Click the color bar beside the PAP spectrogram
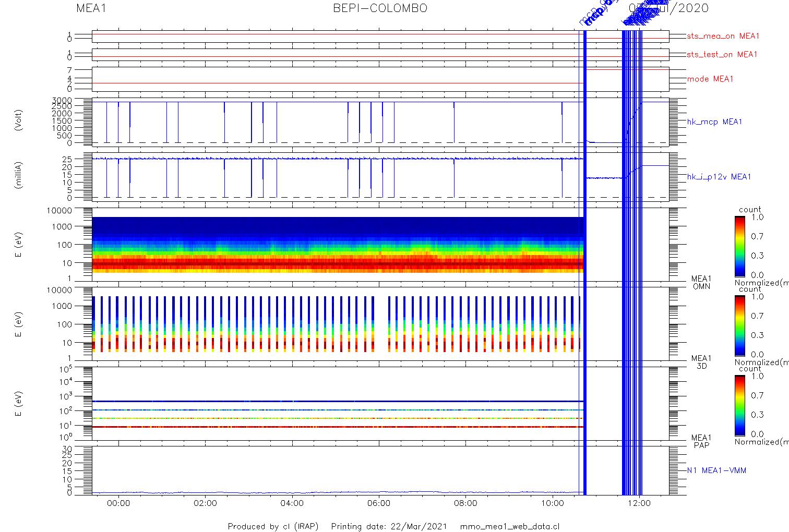Image resolution: width=789 pixels, height=532 pixels. pyautogui.click(x=739, y=405)
